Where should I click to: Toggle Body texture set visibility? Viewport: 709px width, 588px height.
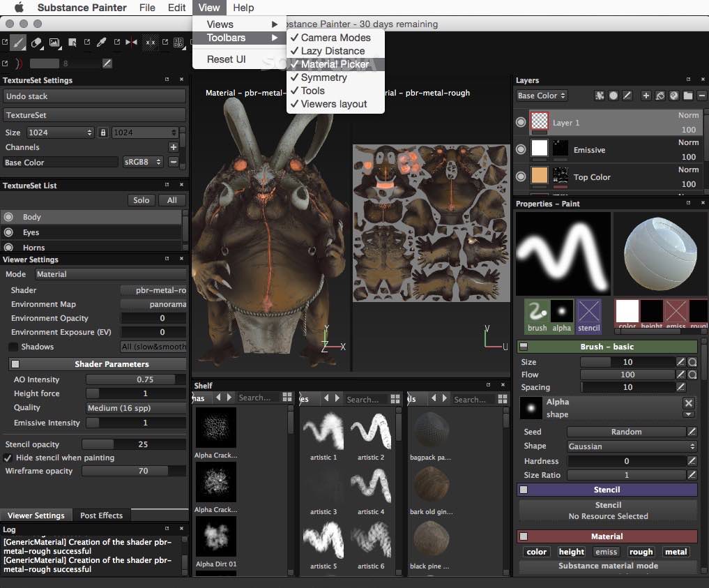point(8,217)
